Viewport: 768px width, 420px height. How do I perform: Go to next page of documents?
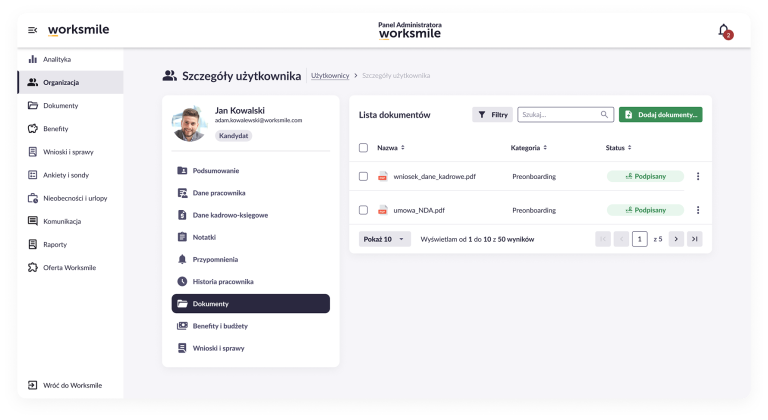coord(676,239)
